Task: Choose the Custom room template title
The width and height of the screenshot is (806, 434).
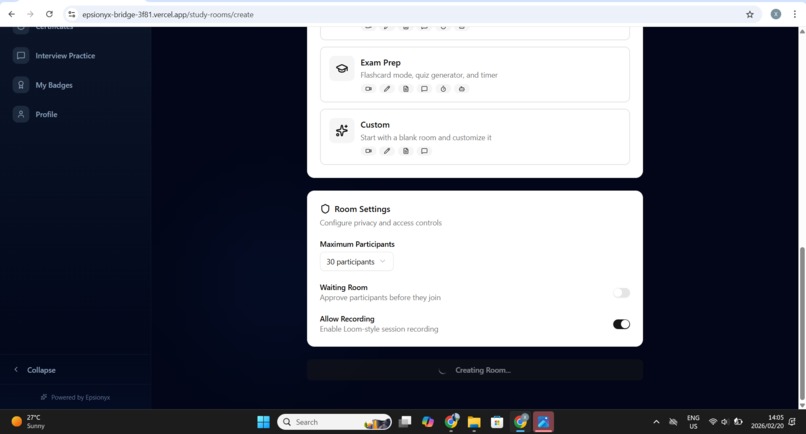Action: [x=375, y=125]
